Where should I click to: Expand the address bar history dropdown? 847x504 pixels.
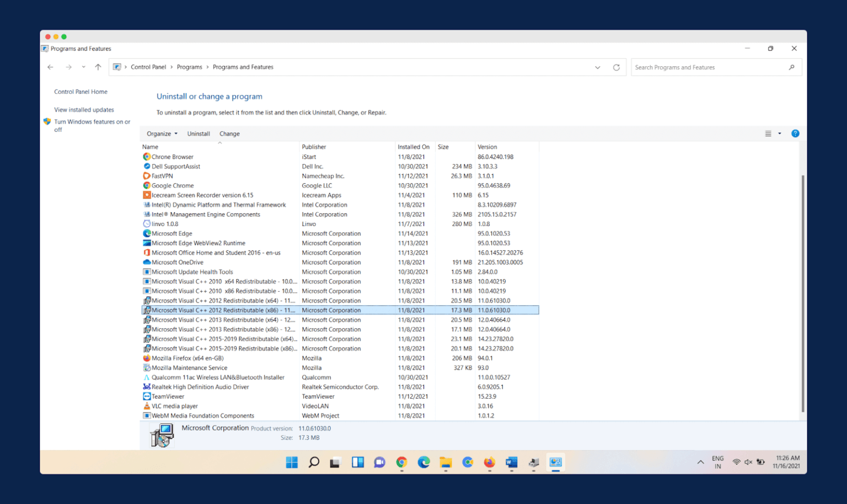[598, 67]
